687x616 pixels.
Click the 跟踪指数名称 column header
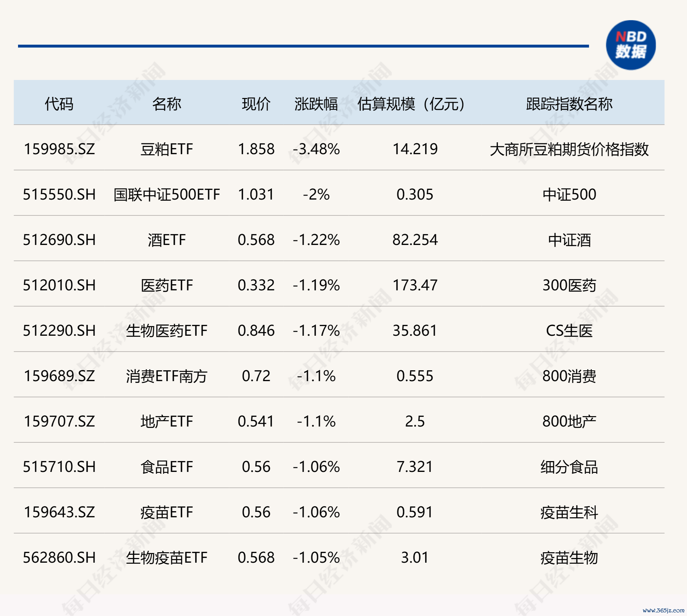pos(569,104)
